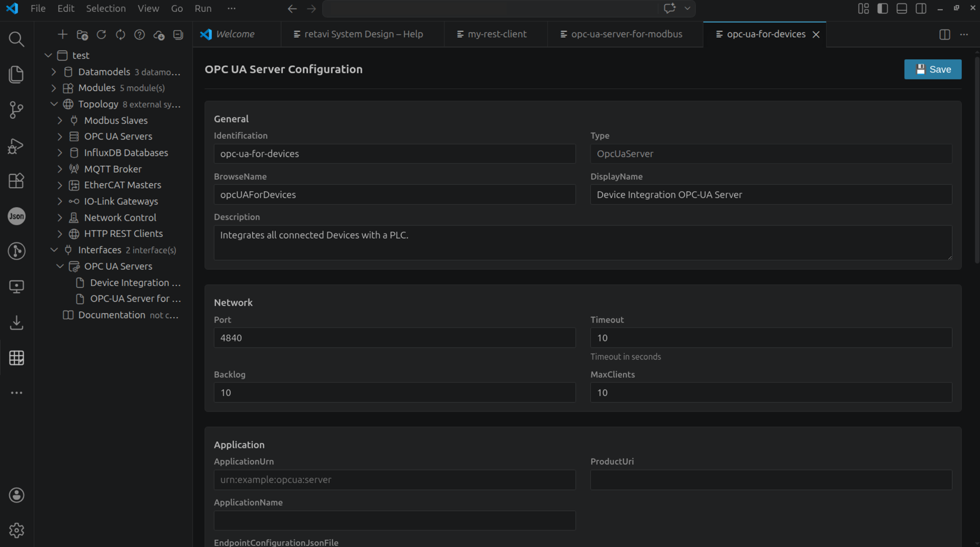
Task: Select the Documentation tree item
Action: (114, 315)
